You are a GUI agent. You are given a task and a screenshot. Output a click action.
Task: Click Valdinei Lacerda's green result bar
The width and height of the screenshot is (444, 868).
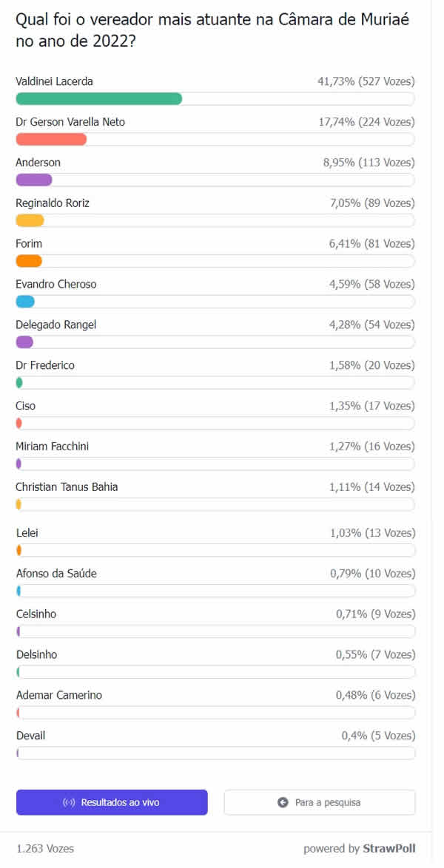click(x=98, y=99)
